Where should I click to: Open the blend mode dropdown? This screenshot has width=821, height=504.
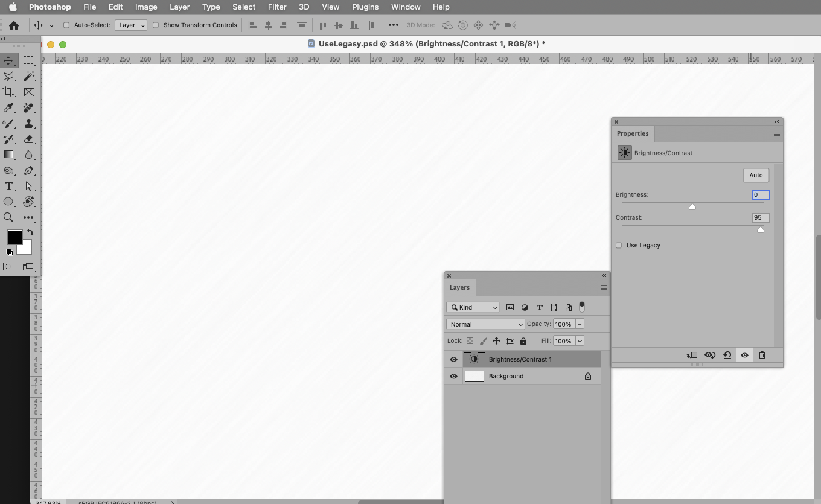click(x=485, y=324)
